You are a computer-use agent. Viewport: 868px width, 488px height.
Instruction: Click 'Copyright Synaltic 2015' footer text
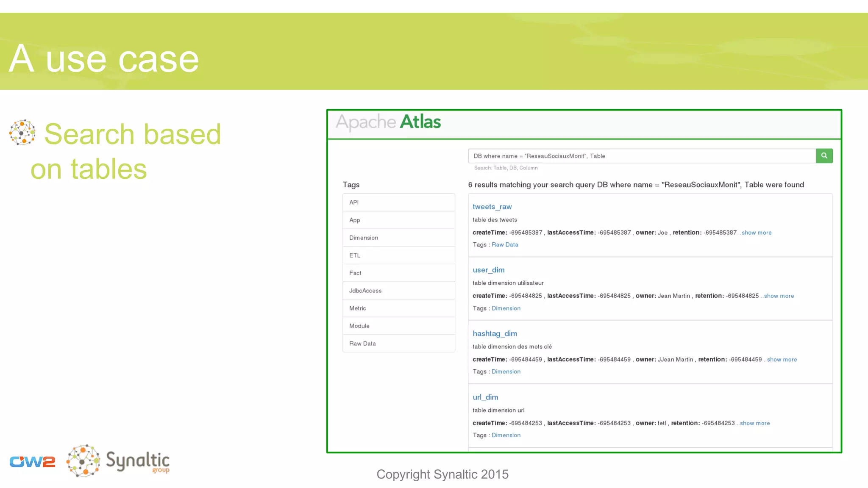click(442, 474)
